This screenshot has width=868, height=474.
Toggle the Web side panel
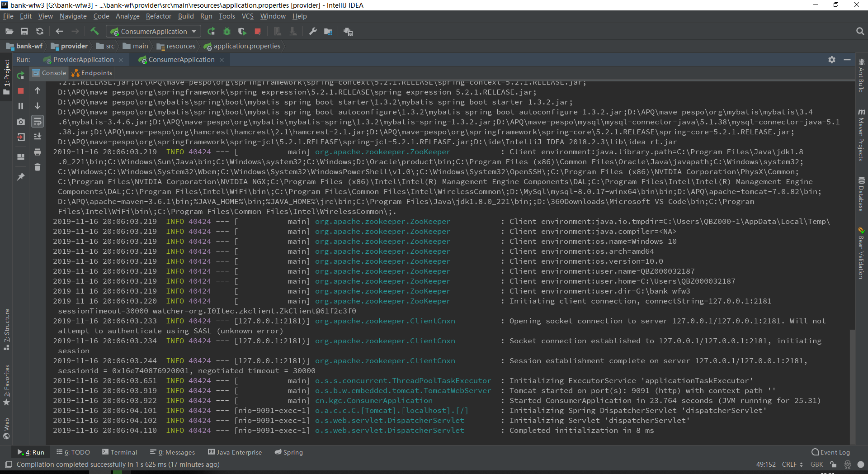click(x=6, y=429)
